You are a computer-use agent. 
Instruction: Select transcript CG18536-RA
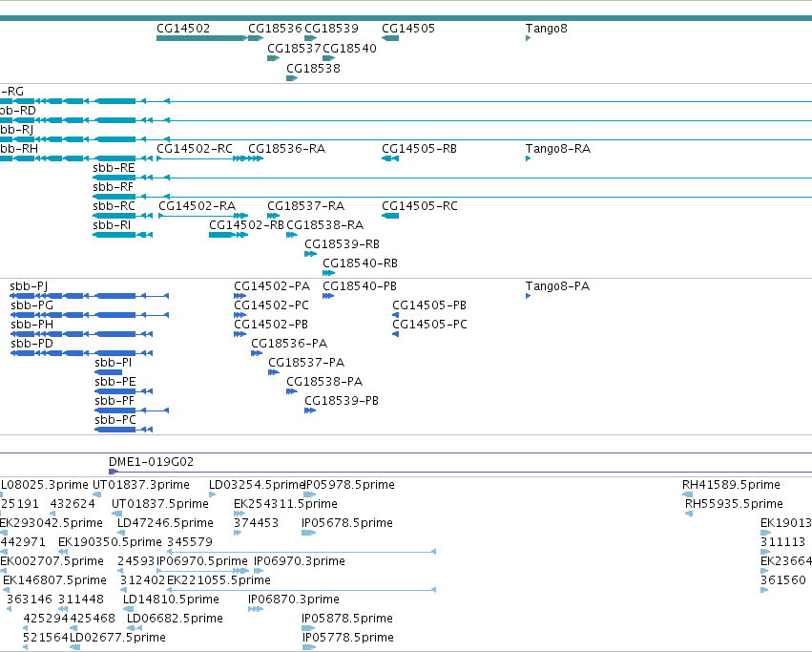[256, 158]
